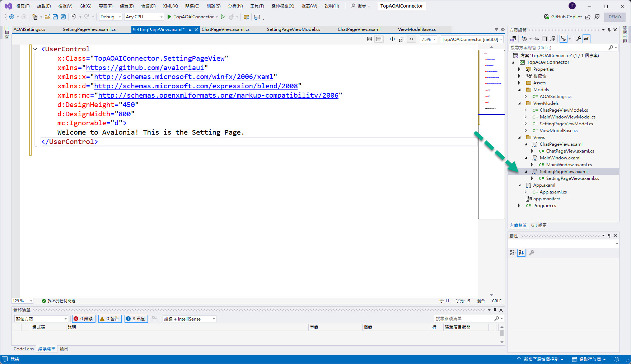The width and height of the screenshot is (631, 364).
Task: Expand the Properties node in Solution Explorer
Action: coord(519,69)
